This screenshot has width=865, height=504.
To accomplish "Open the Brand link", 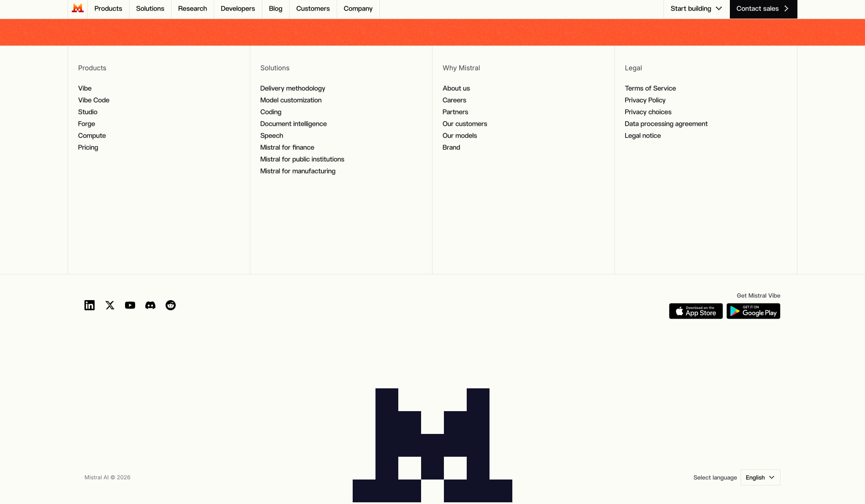I will (x=452, y=147).
